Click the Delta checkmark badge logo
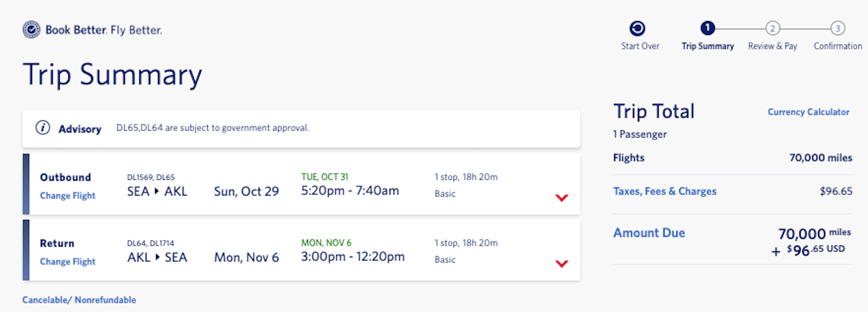 tap(31, 29)
